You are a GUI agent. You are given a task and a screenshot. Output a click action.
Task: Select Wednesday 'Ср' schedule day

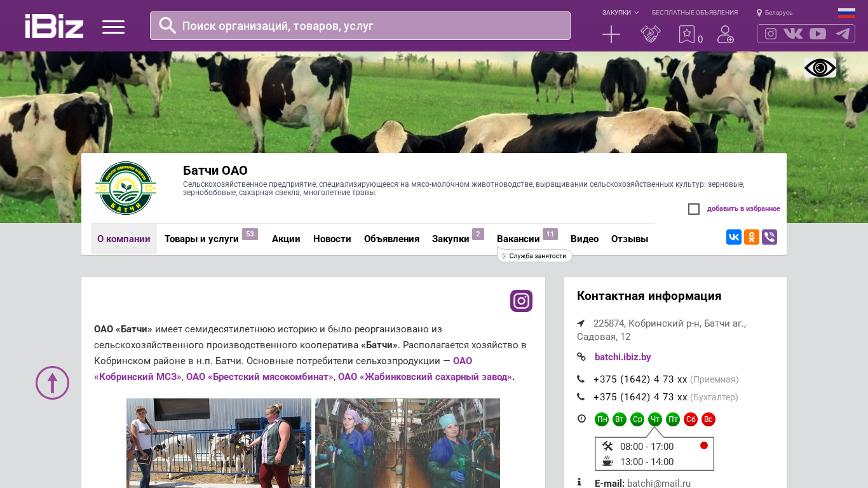637,419
